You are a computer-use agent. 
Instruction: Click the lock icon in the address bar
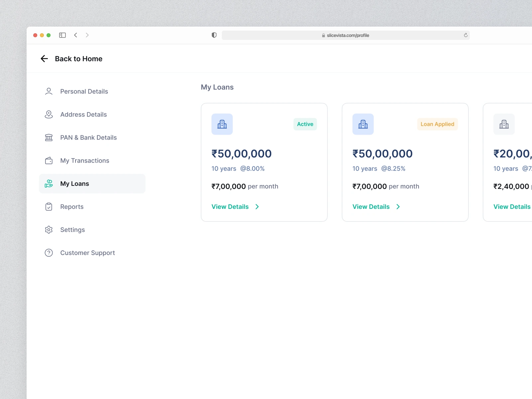324,35
